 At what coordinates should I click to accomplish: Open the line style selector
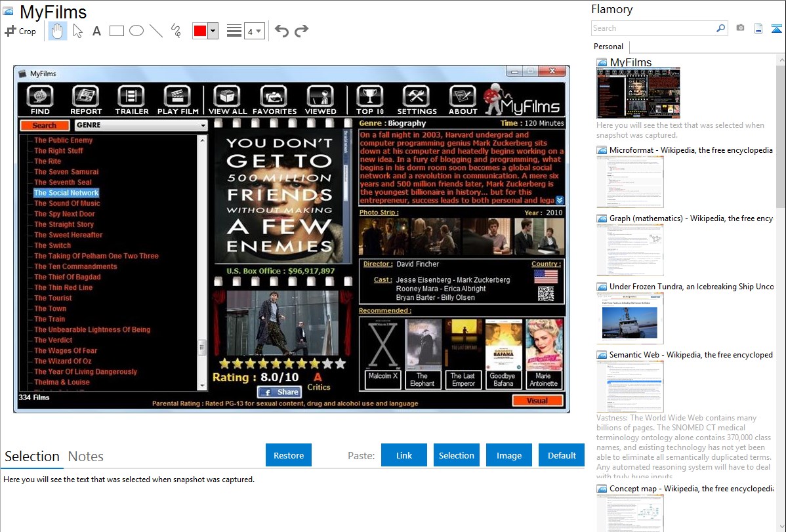tap(234, 31)
